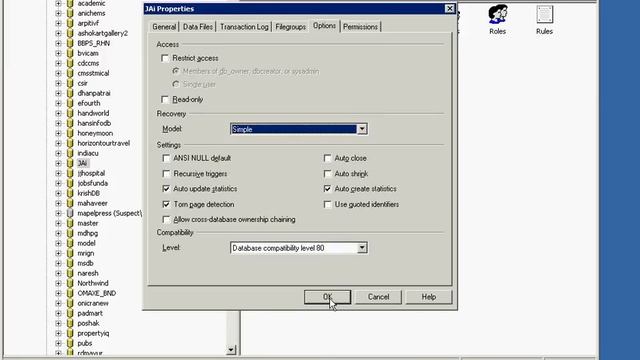Open the Recovery Model dropdown
The image size is (640, 360).
click(x=362, y=129)
